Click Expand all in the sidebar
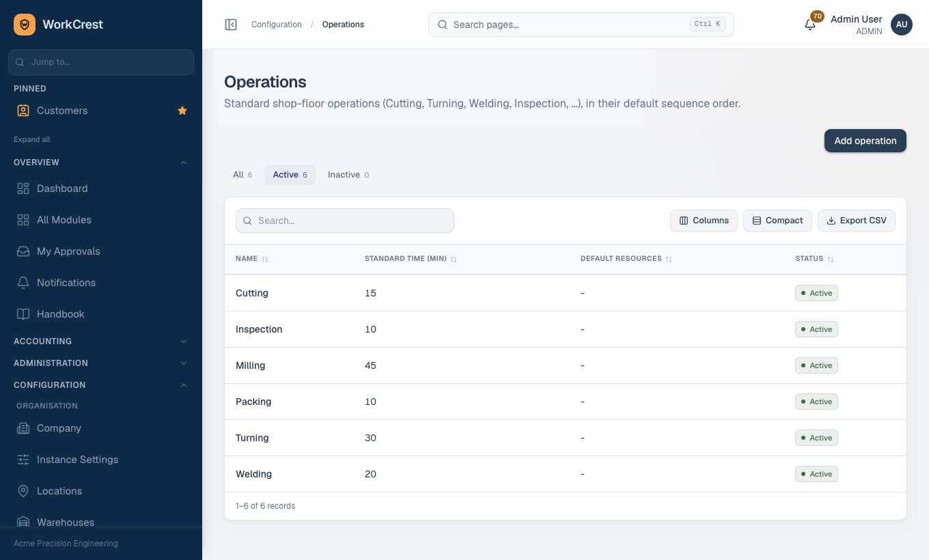 (x=32, y=139)
